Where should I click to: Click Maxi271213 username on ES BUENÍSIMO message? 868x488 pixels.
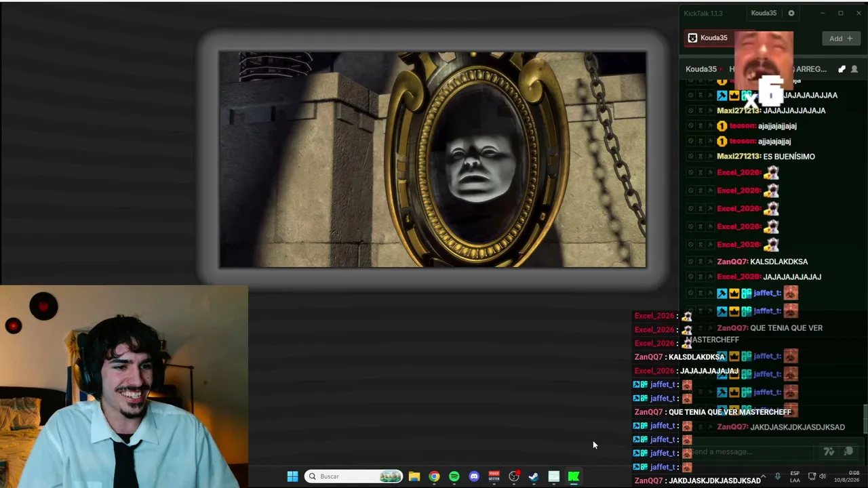(x=738, y=157)
